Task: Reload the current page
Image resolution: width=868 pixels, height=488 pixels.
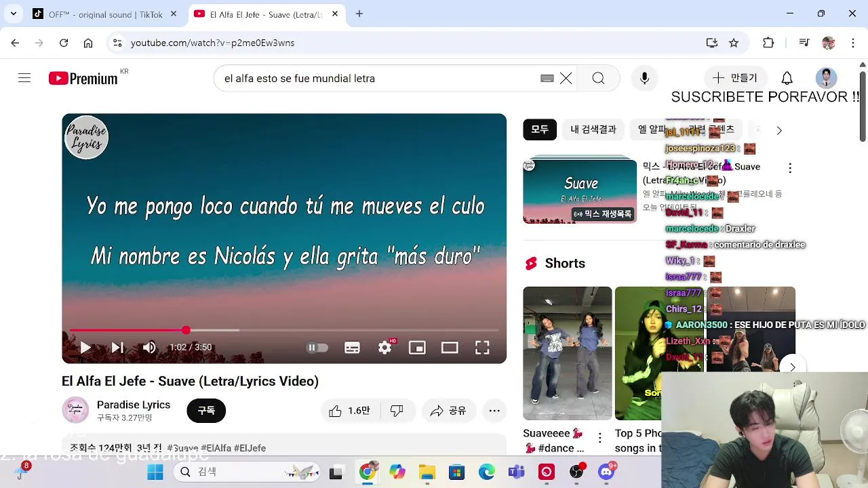Action: pos(64,43)
